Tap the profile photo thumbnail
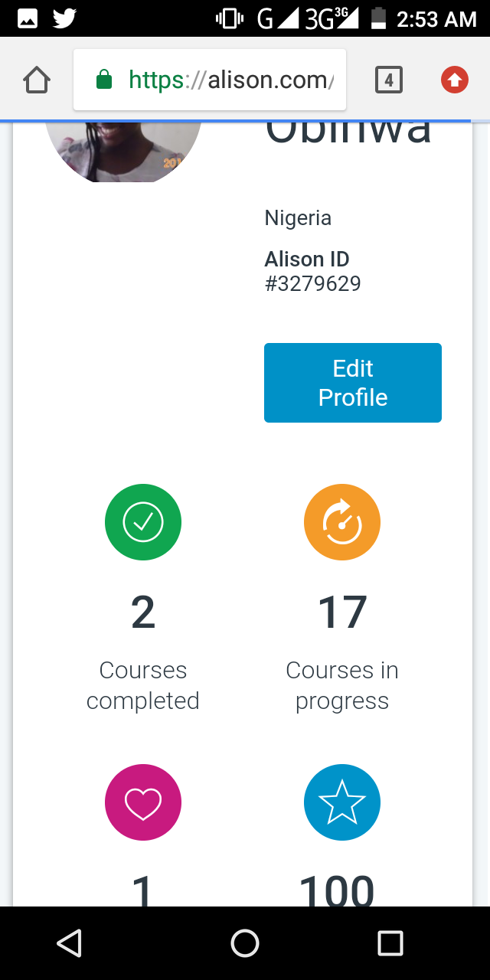 click(122, 152)
